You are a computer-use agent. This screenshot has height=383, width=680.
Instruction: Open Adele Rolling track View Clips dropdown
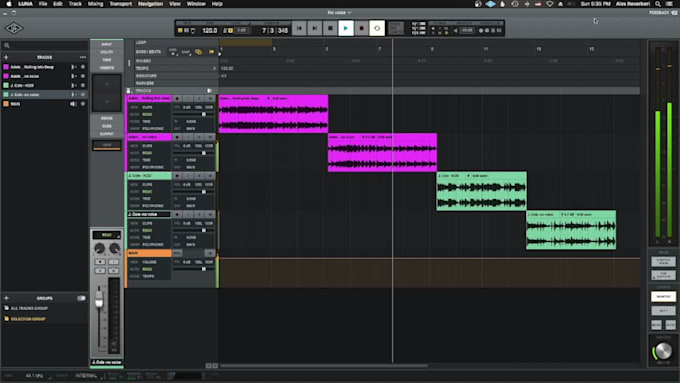147,107
